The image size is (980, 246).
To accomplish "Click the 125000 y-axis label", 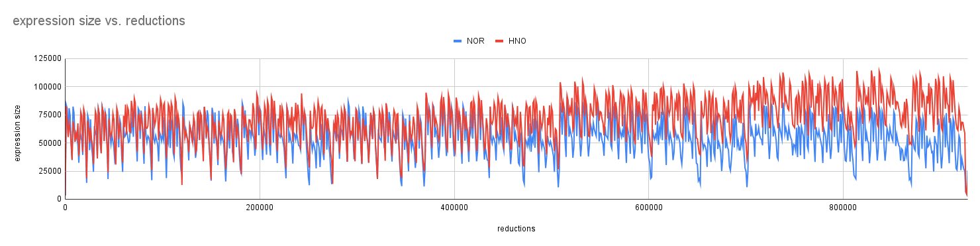I will [x=47, y=58].
